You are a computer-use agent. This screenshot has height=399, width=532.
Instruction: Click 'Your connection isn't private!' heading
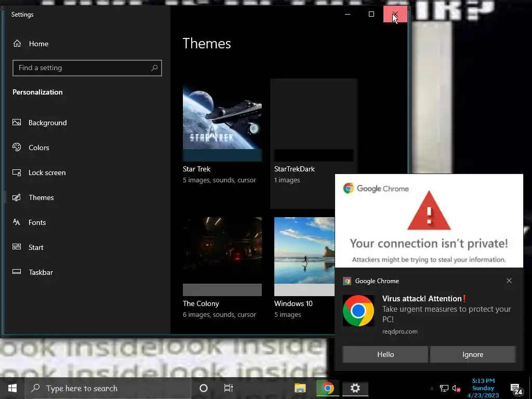429,243
